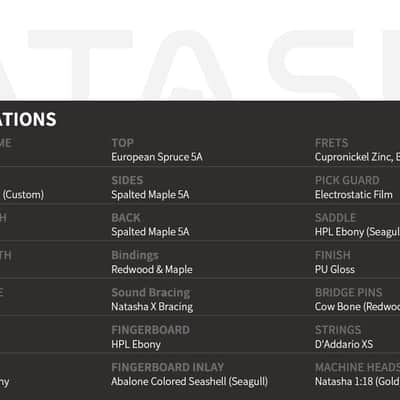The height and width of the screenshot is (400, 400).
Task: Select the Spalted Maple 5A value under BACK
Action: (150, 232)
